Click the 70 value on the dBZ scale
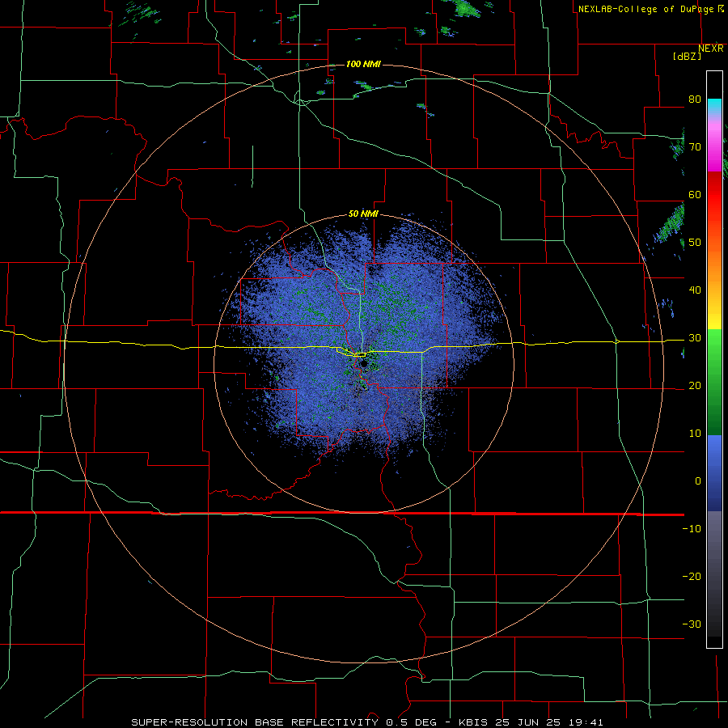This screenshot has height=728, width=728. (x=695, y=147)
